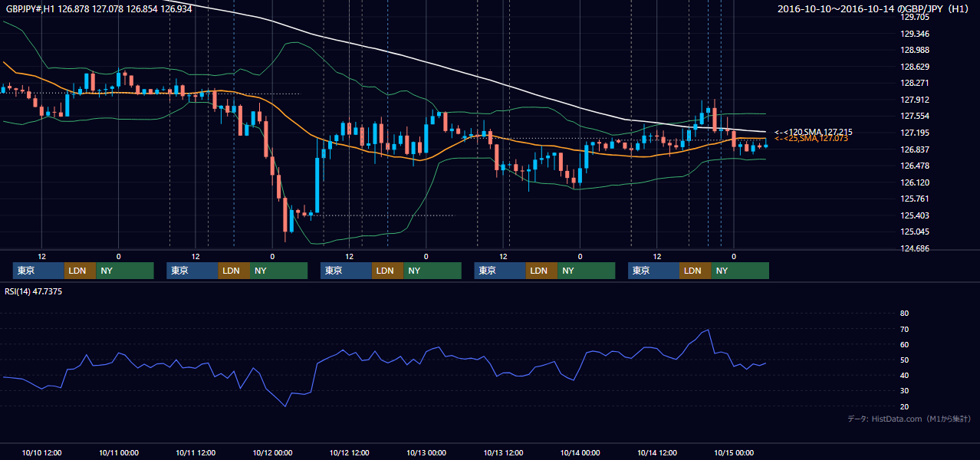Pick the 10/13 12:00 time label
980x460 pixels.
pos(503,452)
